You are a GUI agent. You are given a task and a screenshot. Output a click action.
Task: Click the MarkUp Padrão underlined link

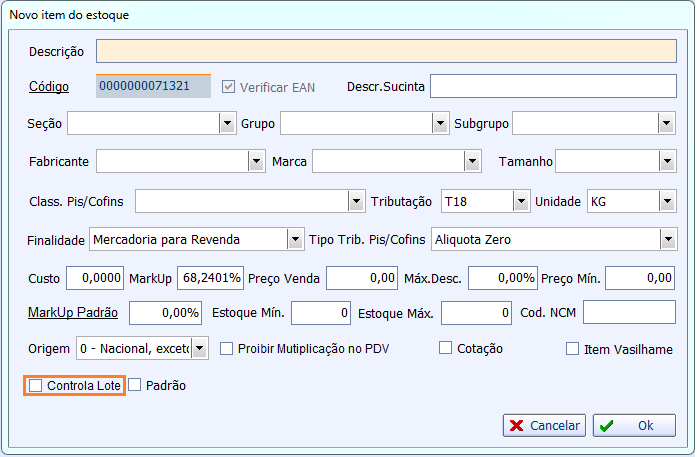(x=72, y=312)
